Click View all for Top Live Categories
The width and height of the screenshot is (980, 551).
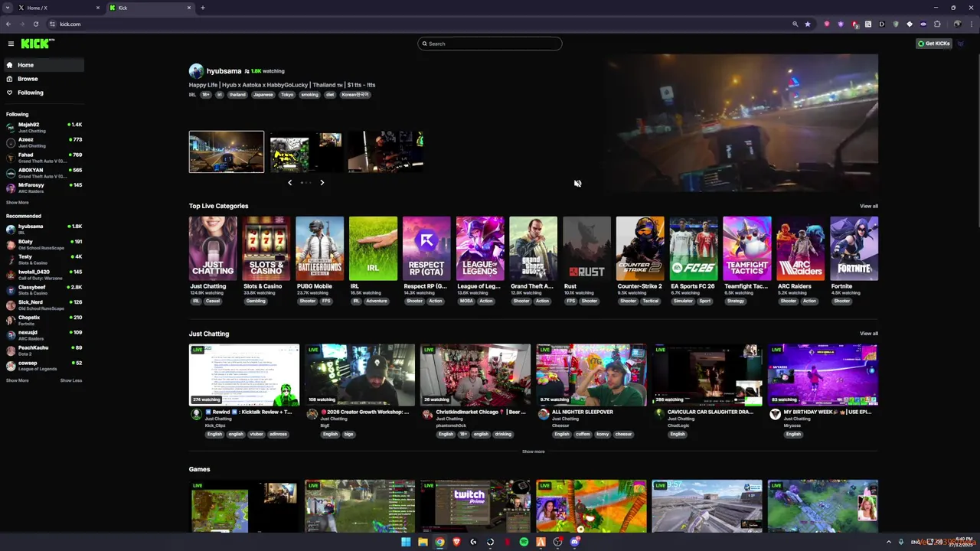click(x=868, y=206)
